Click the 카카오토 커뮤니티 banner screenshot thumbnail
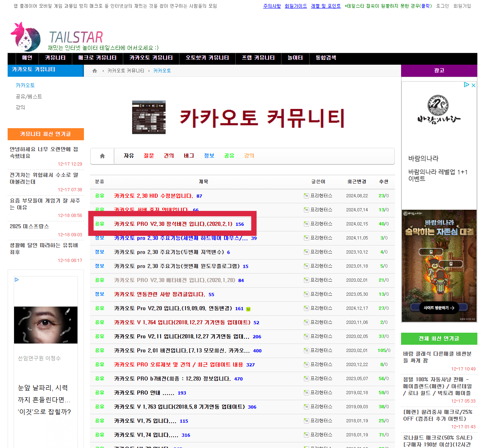This screenshot has height=448, width=489. point(149,117)
